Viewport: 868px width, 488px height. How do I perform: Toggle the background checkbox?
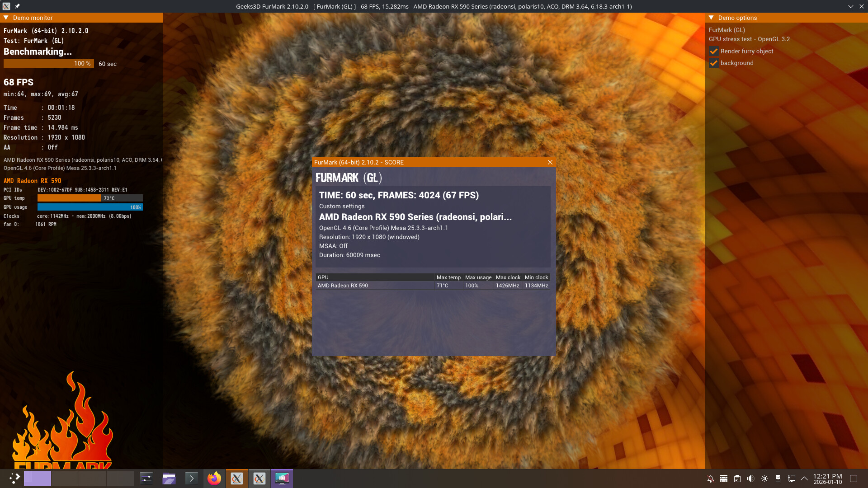coord(714,63)
